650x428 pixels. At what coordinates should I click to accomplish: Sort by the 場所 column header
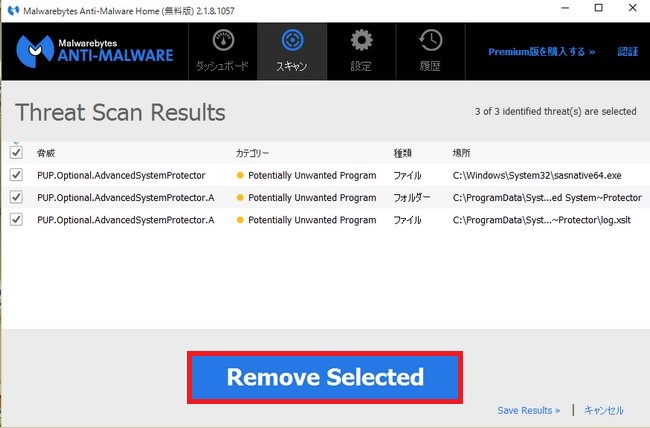461,153
